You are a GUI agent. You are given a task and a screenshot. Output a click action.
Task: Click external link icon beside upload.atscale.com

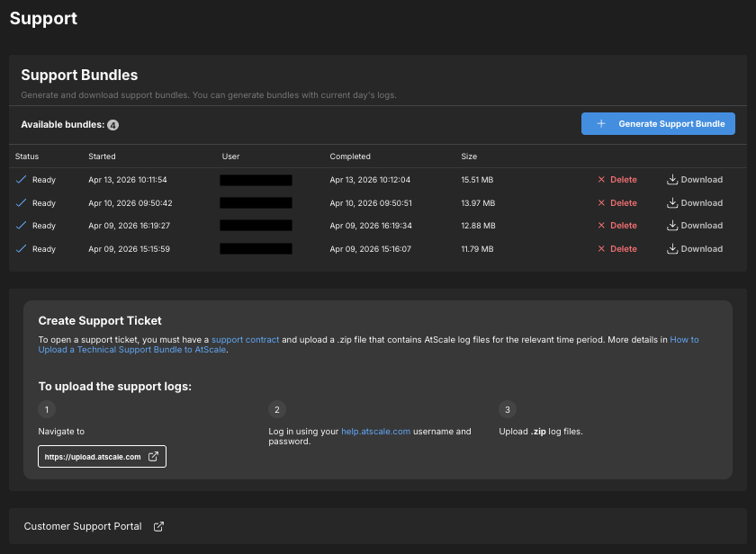pos(153,457)
